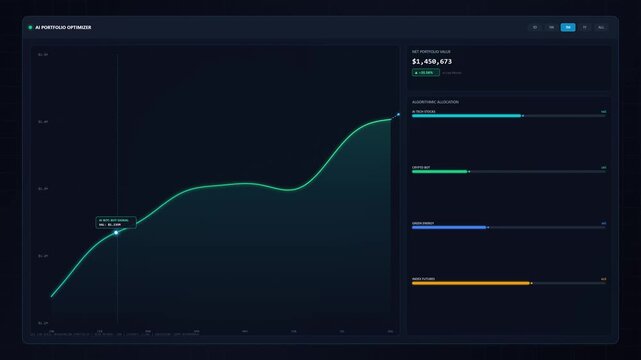This screenshot has height=360, width=641.
Task: Click the AI PORTFOLIO OPTIMIZER title
Action: click(63, 27)
